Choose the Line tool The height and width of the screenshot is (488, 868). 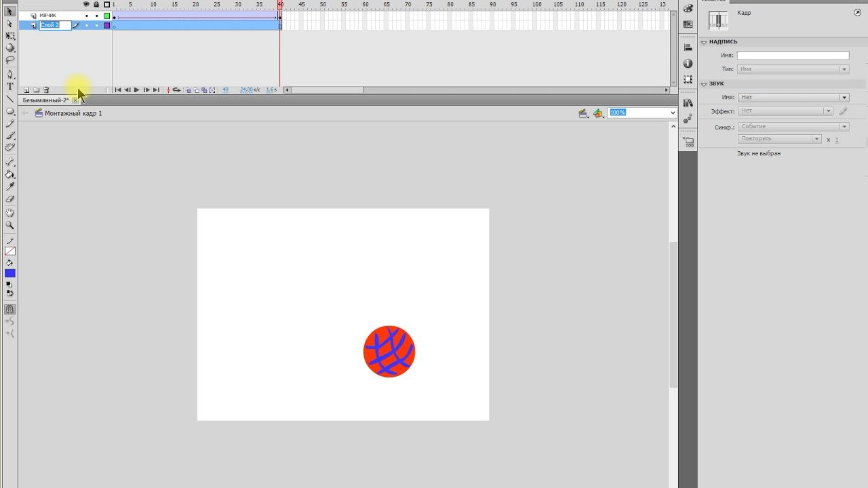click(9, 99)
